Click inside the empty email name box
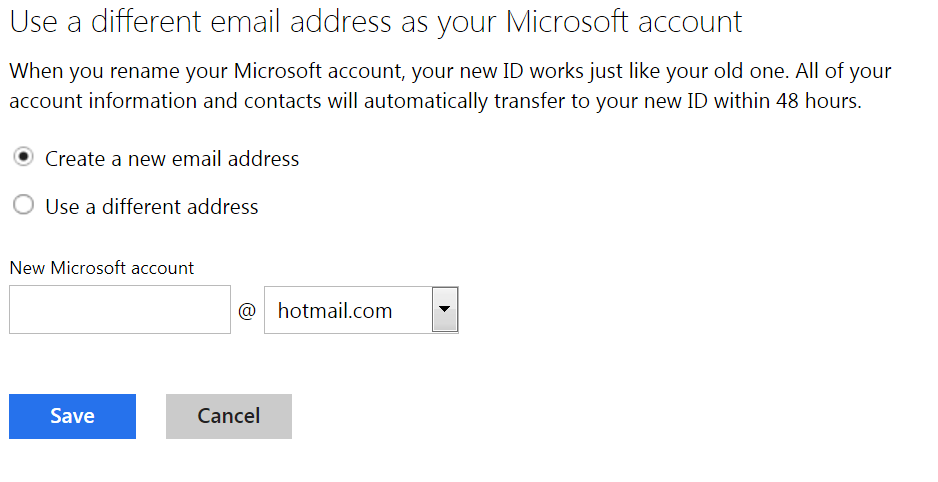 click(120, 310)
